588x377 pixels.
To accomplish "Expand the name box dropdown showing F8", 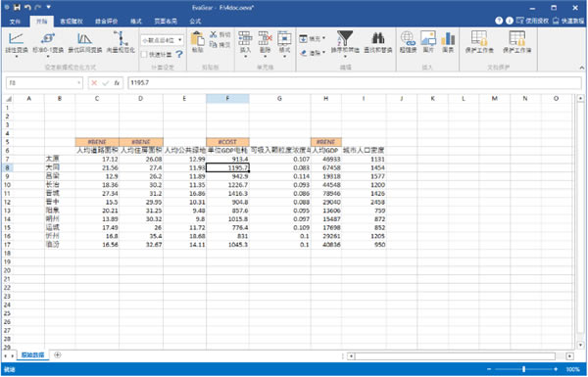I will point(78,83).
